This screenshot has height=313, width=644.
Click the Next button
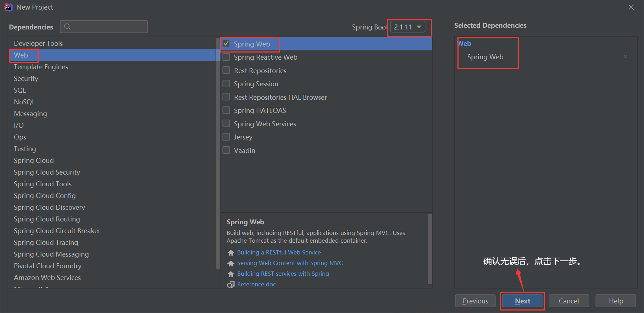point(522,301)
